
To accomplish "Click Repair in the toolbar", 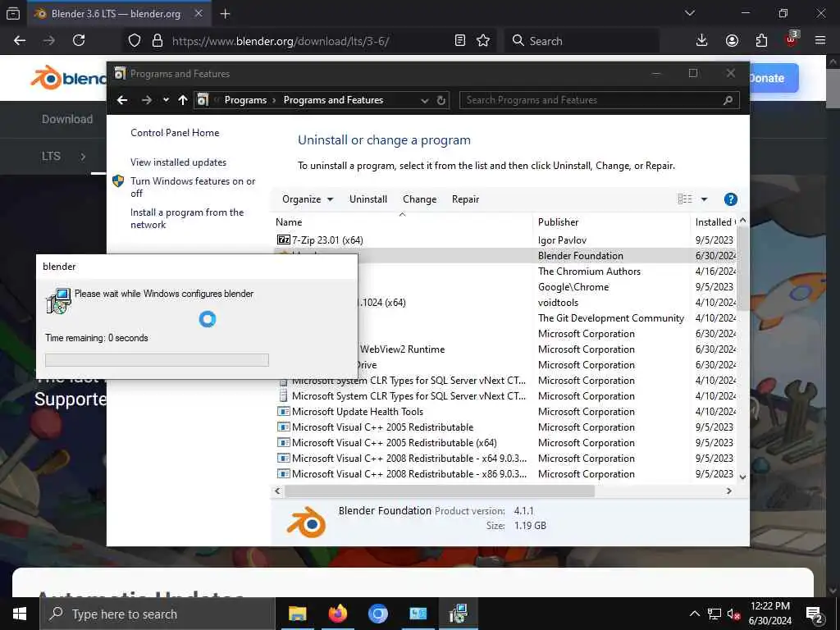I will click(465, 199).
